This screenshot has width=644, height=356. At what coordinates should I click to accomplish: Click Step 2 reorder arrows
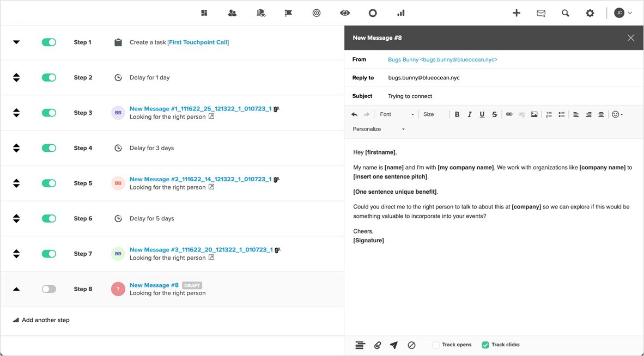pos(16,77)
